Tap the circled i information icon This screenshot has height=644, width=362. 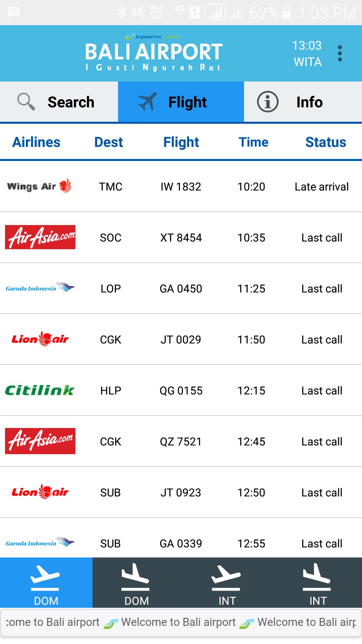point(267,102)
